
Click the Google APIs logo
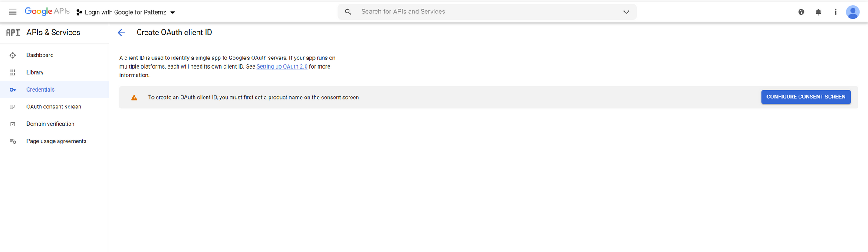coord(47,12)
